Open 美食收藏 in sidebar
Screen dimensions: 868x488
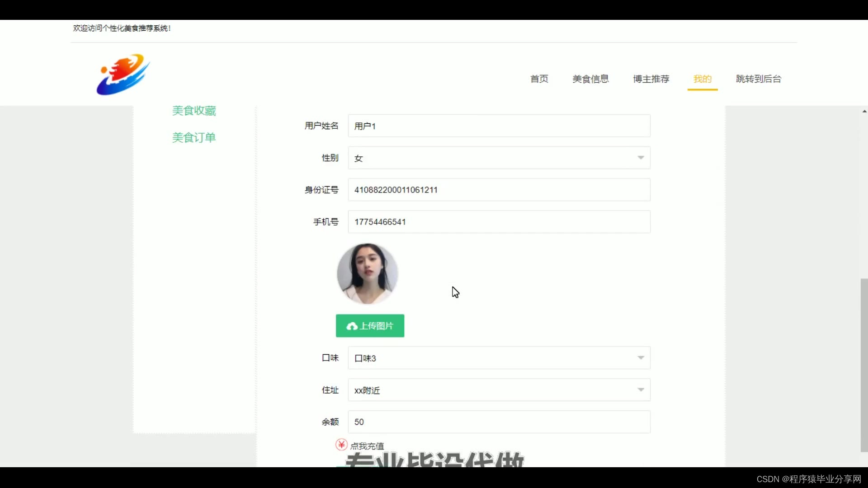[194, 111]
